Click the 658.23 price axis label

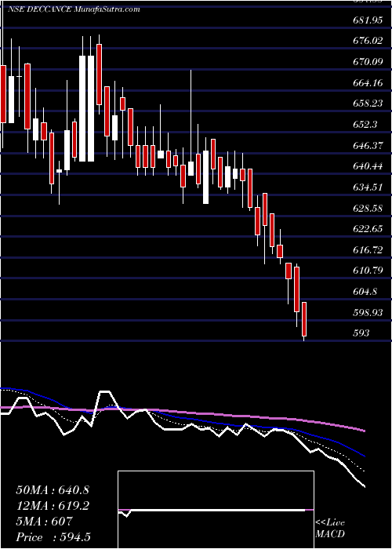[368, 104]
